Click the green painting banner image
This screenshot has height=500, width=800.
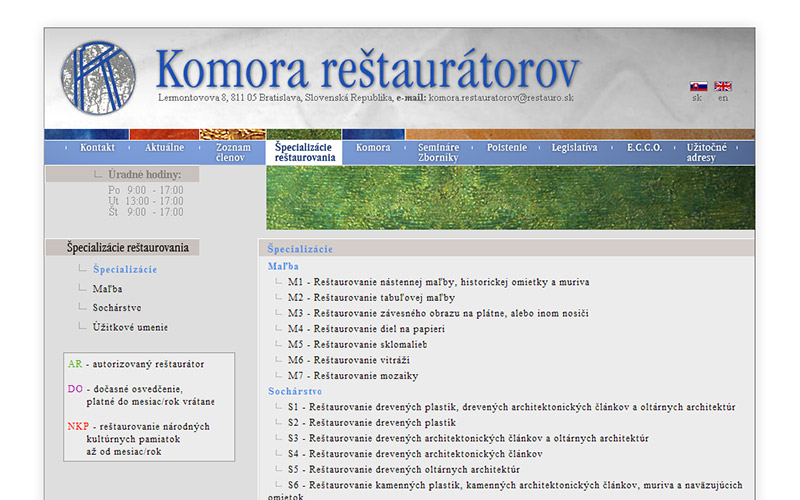tap(510, 198)
